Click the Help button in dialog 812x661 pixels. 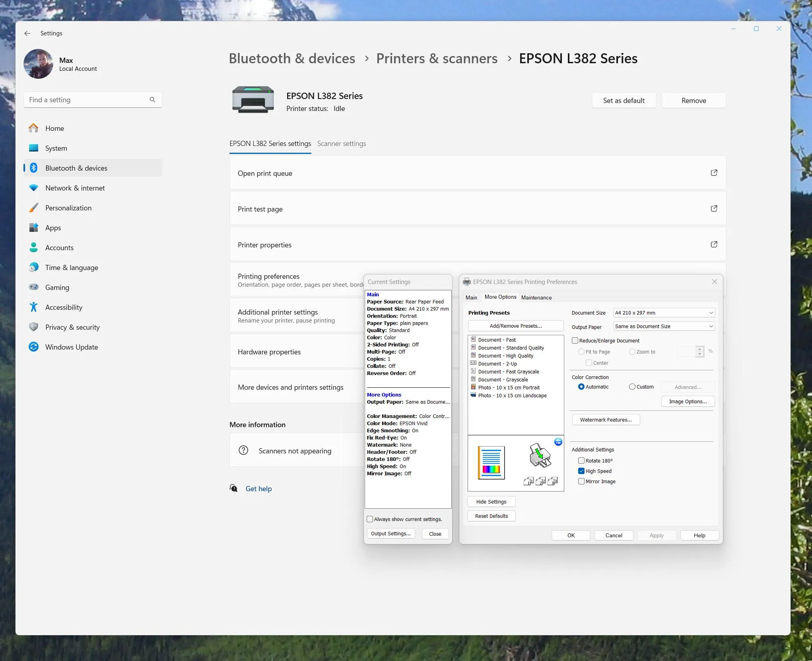(699, 535)
